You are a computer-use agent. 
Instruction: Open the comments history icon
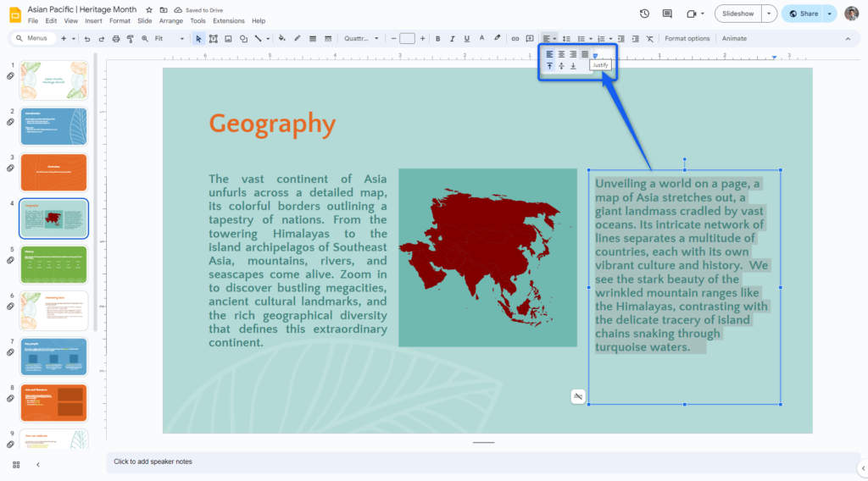click(667, 14)
